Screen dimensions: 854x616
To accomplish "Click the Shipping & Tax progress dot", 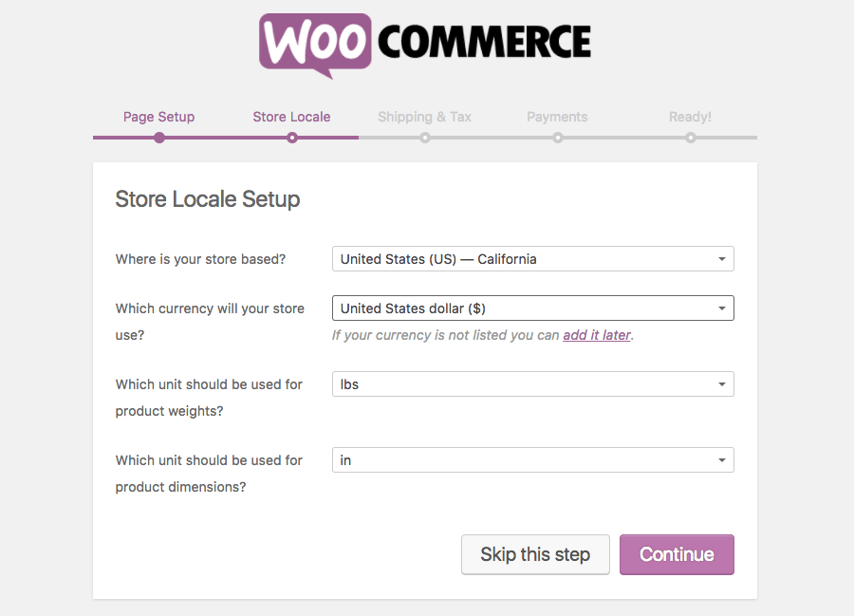I will tap(425, 138).
